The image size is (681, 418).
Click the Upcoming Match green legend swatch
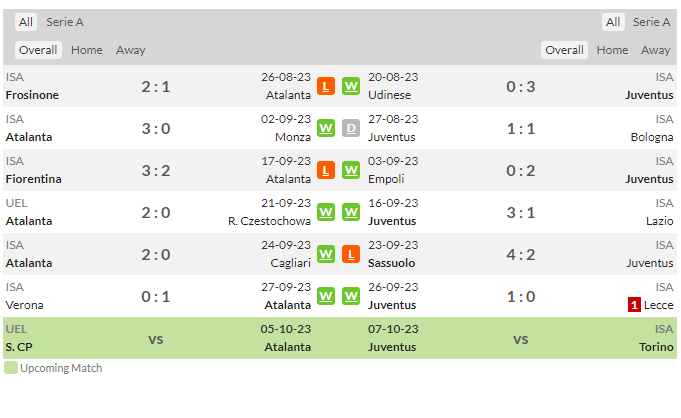click(x=11, y=368)
